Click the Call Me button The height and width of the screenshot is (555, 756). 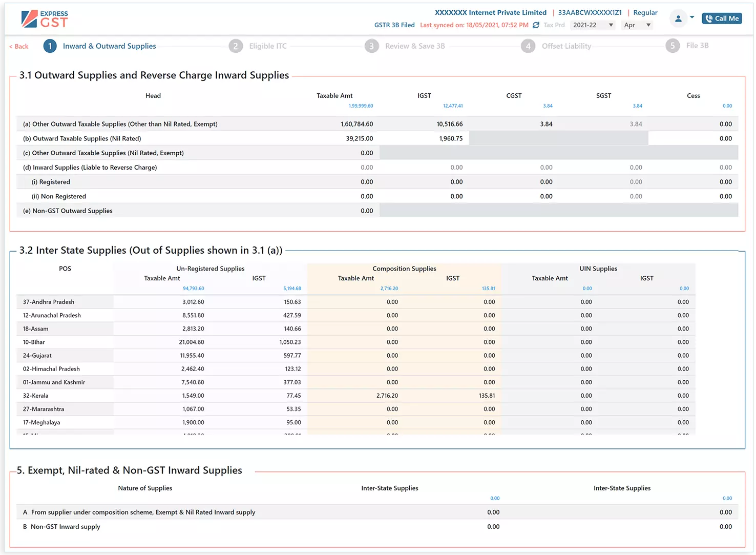tap(722, 18)
